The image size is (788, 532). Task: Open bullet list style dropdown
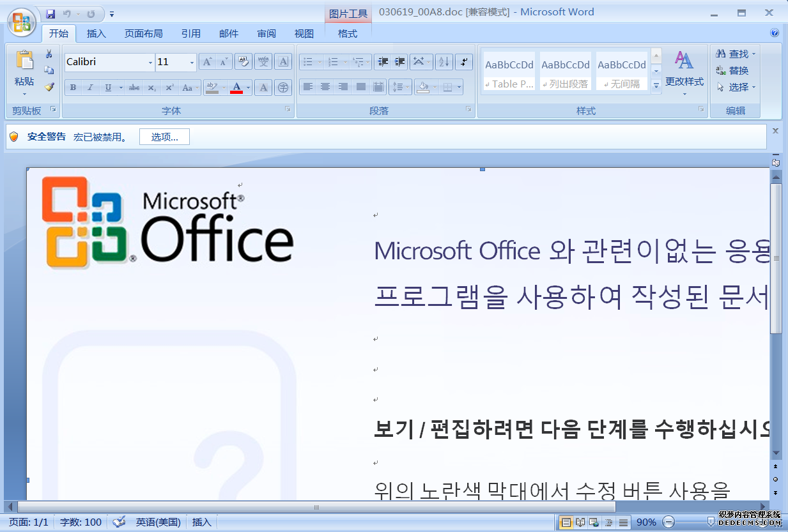pos(319,62)
